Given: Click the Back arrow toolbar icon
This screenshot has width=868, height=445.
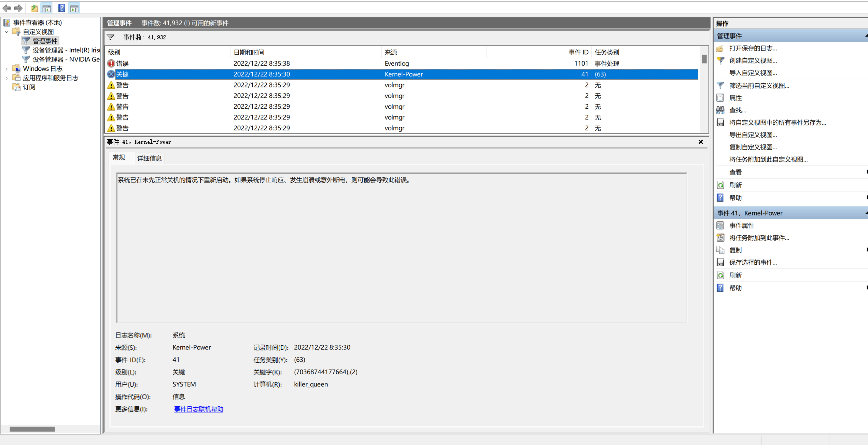Looking at the screenshot, I should [x=7, y=8].
